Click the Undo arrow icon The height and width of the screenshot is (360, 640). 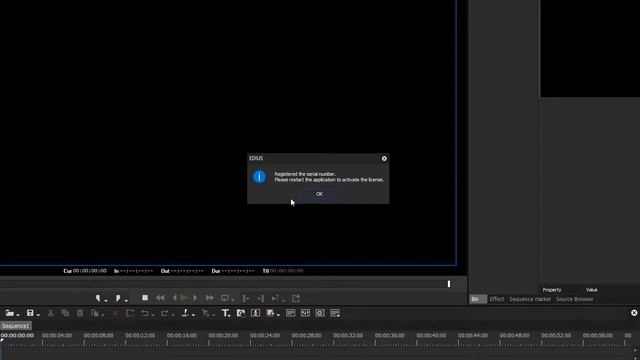click(x=144, y=313)
